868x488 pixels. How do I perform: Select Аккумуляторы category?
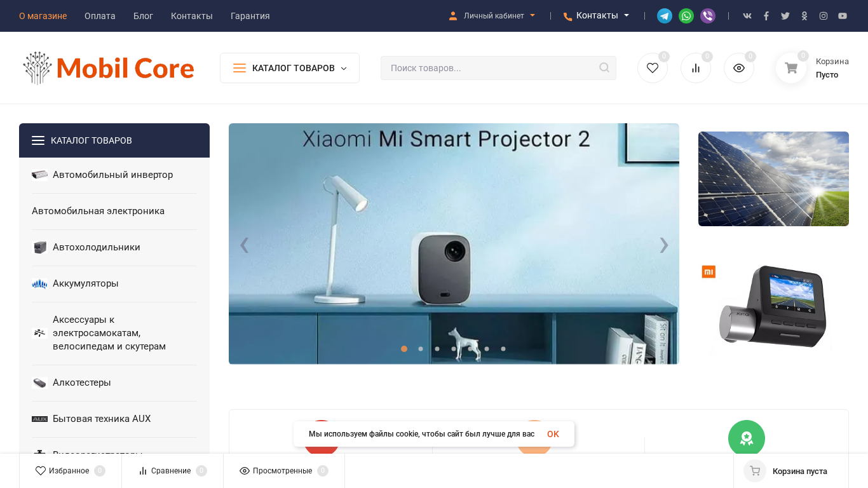pyautogui.click(x=114, y=283)
